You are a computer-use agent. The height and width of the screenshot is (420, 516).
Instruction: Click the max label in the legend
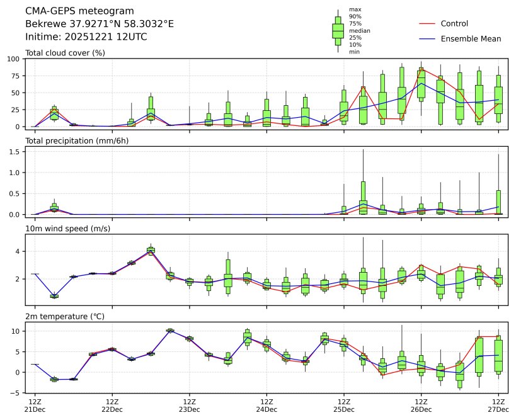point(355,9)
